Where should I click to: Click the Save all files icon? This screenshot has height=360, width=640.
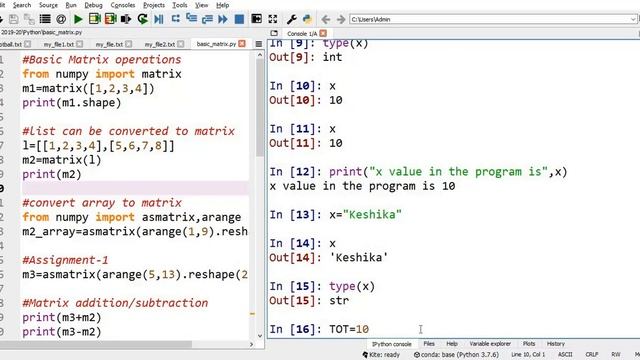[29, 19]
